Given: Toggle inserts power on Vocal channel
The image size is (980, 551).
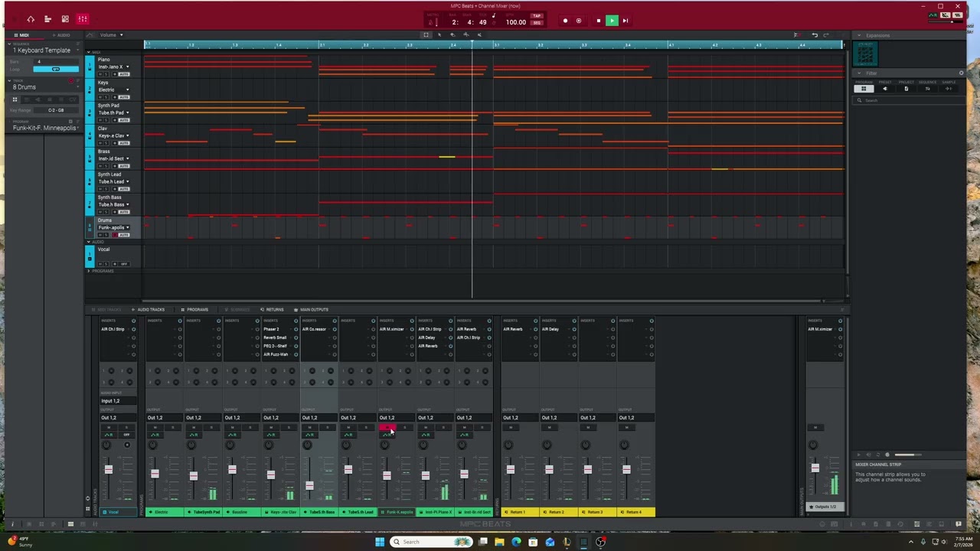Looking at the screenshot, I should 133,321.
